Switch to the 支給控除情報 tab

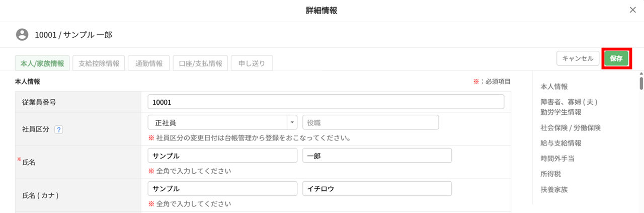click(99, 63)
